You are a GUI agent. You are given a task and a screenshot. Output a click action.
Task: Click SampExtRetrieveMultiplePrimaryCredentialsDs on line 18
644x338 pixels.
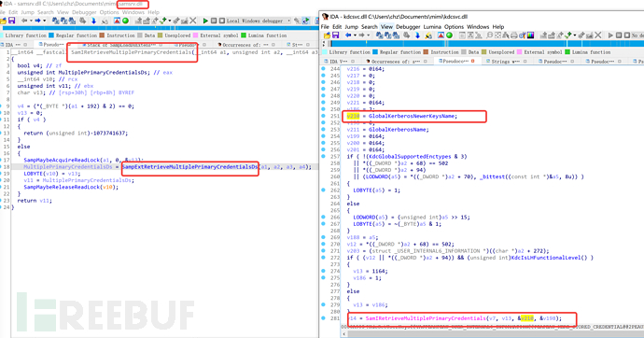pyautogui.click(x=189, y=167)
